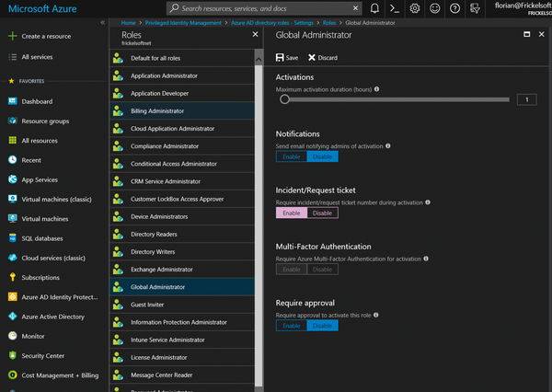552x392 pixels.
Task: Open the Exchange Administrator role
Action: click(182, 270)
